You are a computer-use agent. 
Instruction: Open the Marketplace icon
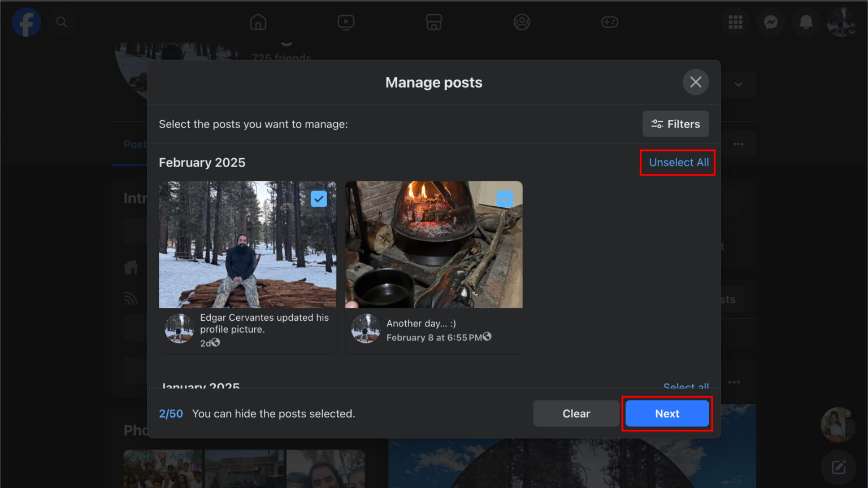(x=434, y=22)
